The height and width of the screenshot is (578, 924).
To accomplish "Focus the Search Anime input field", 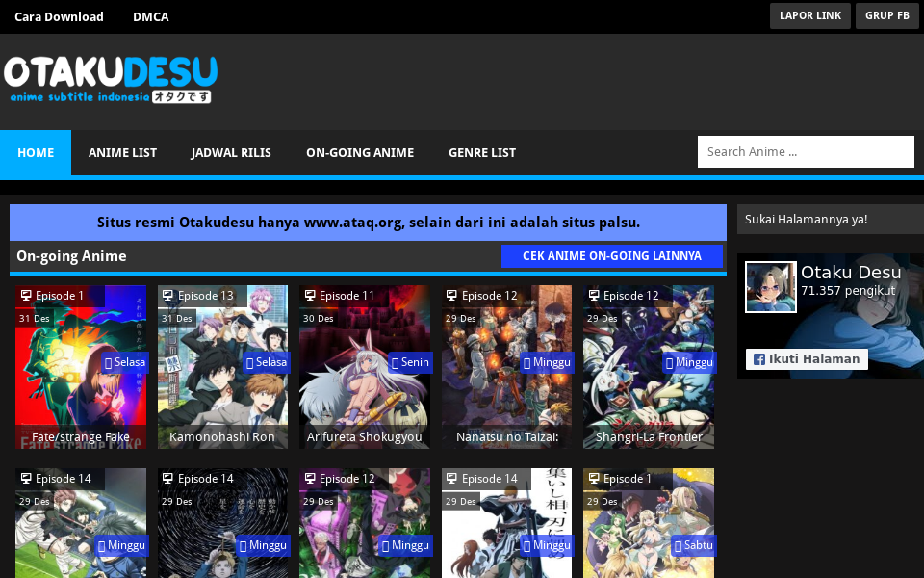I will [x=805, y=152].
